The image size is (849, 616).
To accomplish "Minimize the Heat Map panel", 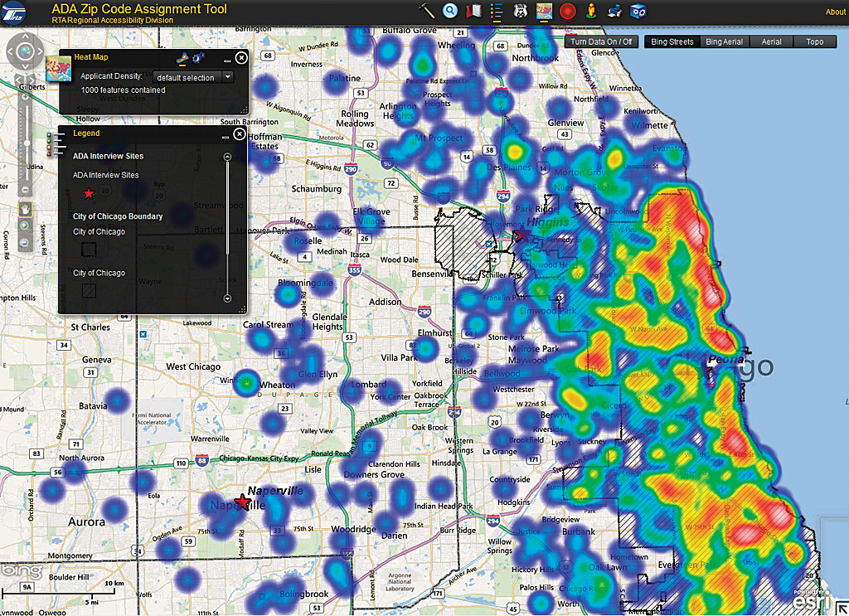I will [227, 60].
